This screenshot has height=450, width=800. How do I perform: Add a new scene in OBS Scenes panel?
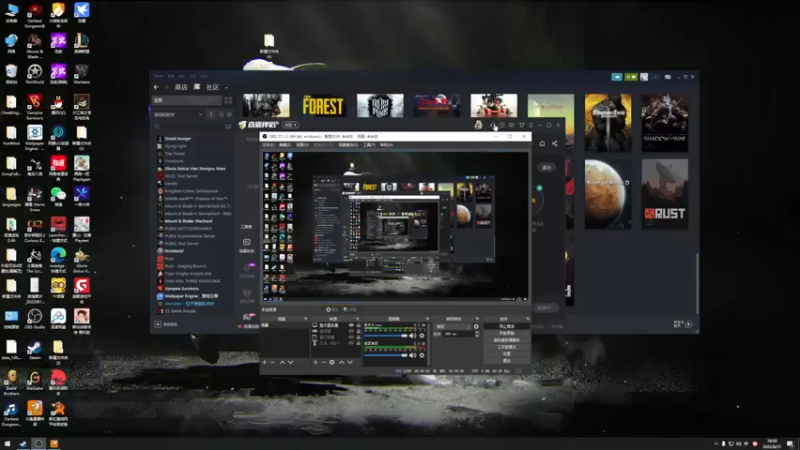pyautogui.click(x=264, y=362)
